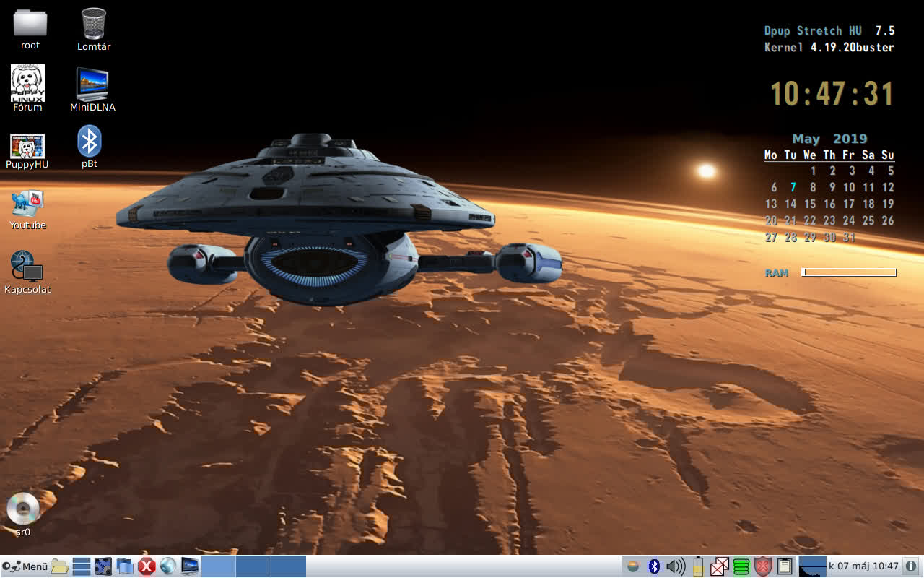This screenshot has height=578, width=924.
Task: Open the Menü start button
Action: click(x=25, y=566)
